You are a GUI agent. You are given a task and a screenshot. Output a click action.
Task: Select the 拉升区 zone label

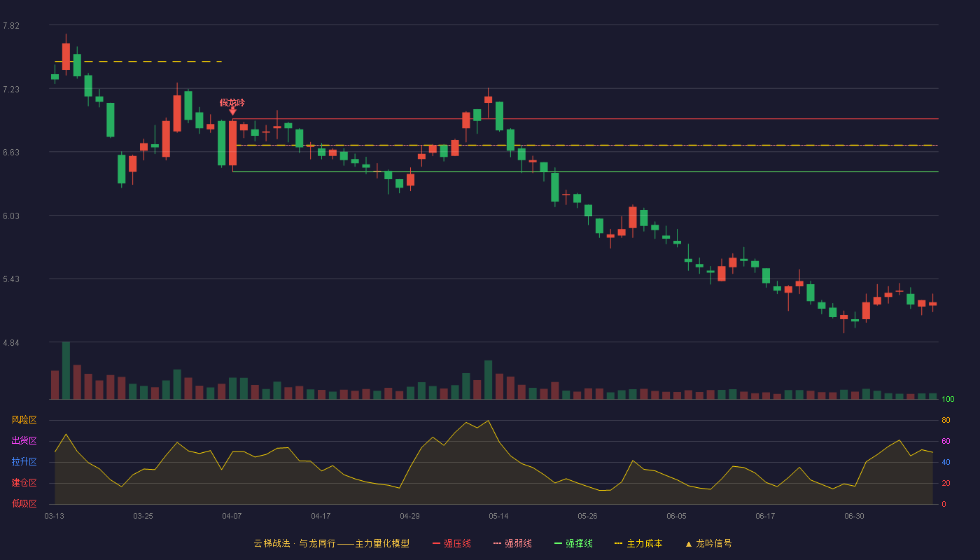coord(24,462)
